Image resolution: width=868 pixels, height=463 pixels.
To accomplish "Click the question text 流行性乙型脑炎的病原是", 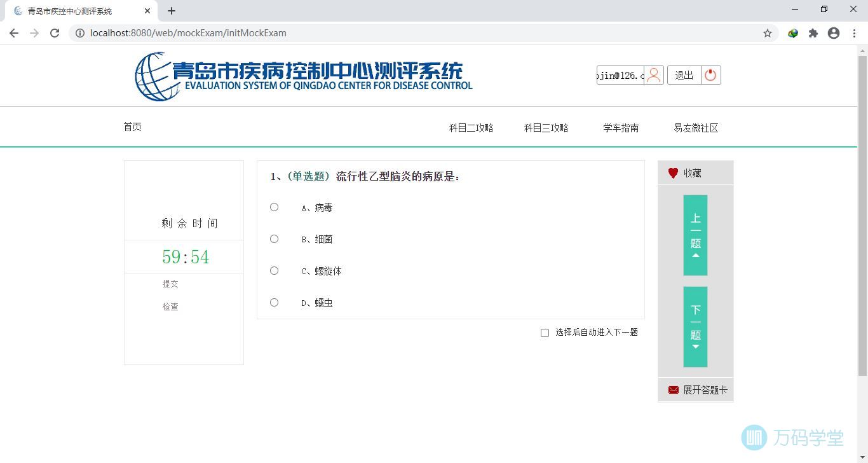I will tap(398, 177).
